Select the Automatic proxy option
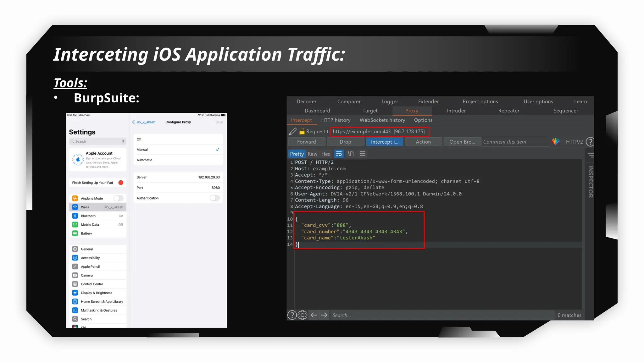The height and width of the screenshot is (362, 644). point(178,160)
